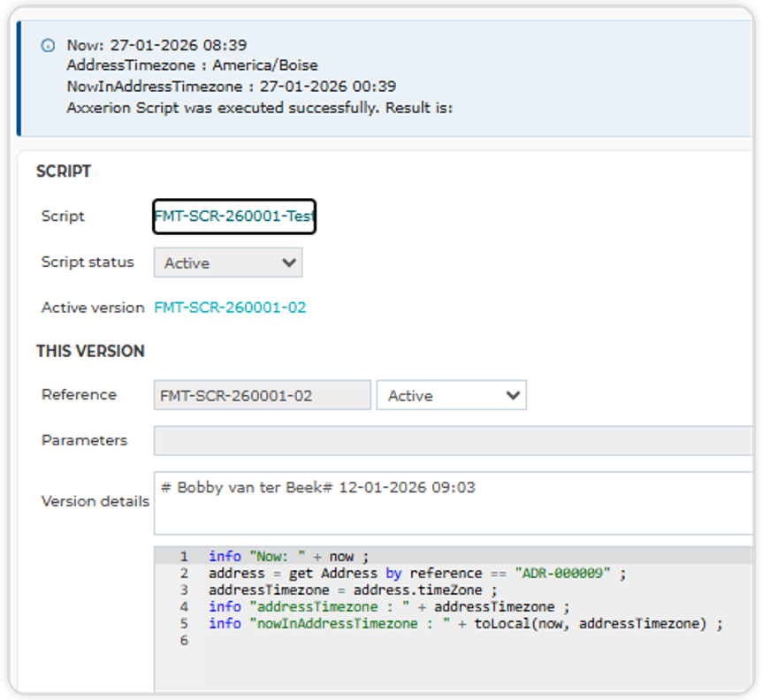Screen dimensions: 762x700
Task: Click the 'Parameters' field label
Action: (x=85, y=440)
